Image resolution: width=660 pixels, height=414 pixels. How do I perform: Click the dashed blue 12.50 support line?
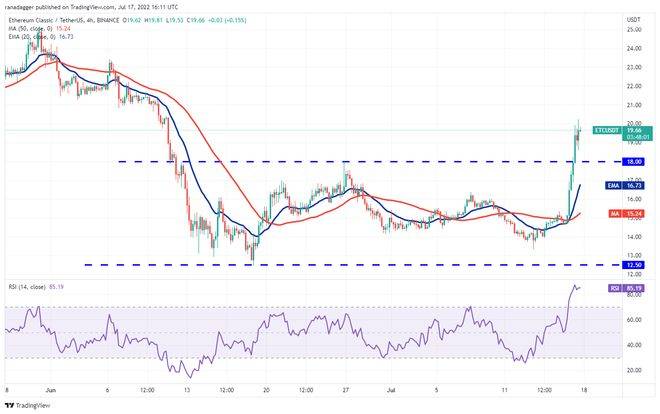(300, 265)
